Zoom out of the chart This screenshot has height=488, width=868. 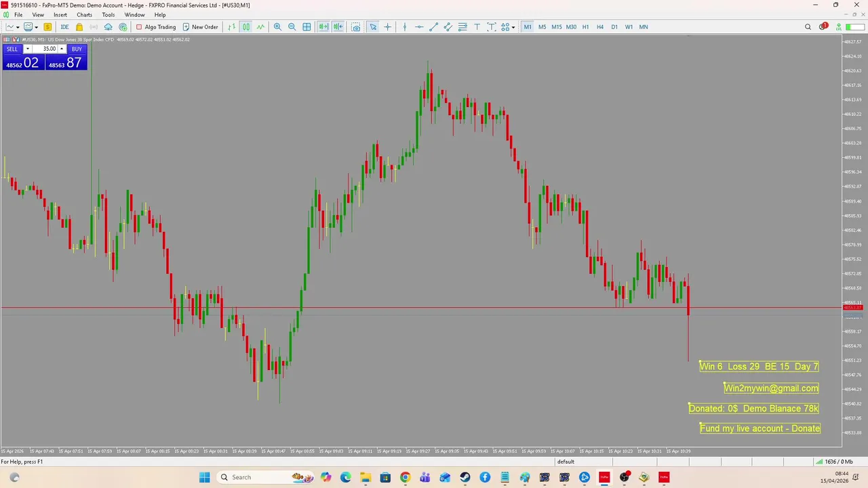pos(292,27)
